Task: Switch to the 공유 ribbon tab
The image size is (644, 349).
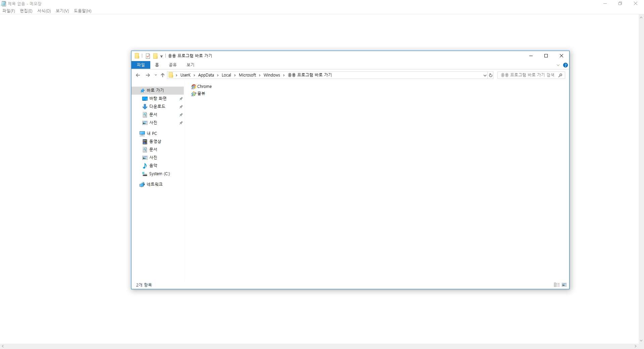Action: pyautogui.click(x=173, y=65)
